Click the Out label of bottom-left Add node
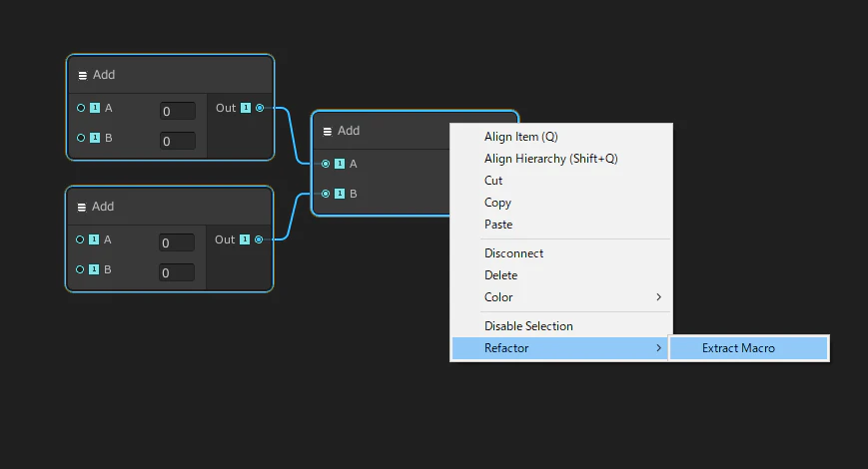The image size is (868, 469). pos(225,239)
